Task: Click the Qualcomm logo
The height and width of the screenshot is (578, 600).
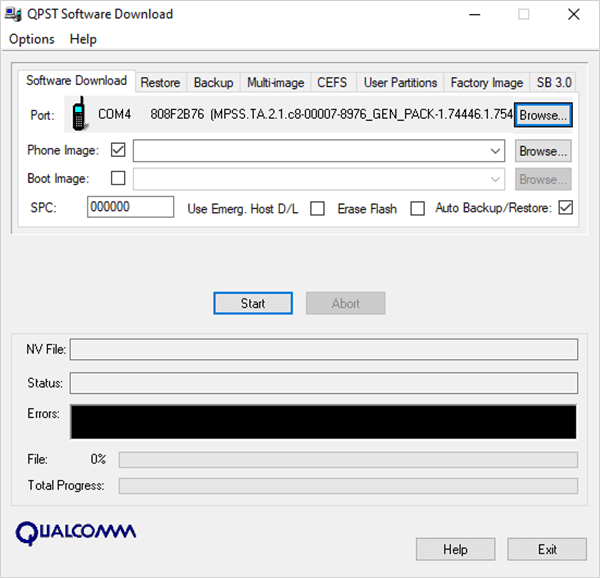Action: click(x=76, y=531)
